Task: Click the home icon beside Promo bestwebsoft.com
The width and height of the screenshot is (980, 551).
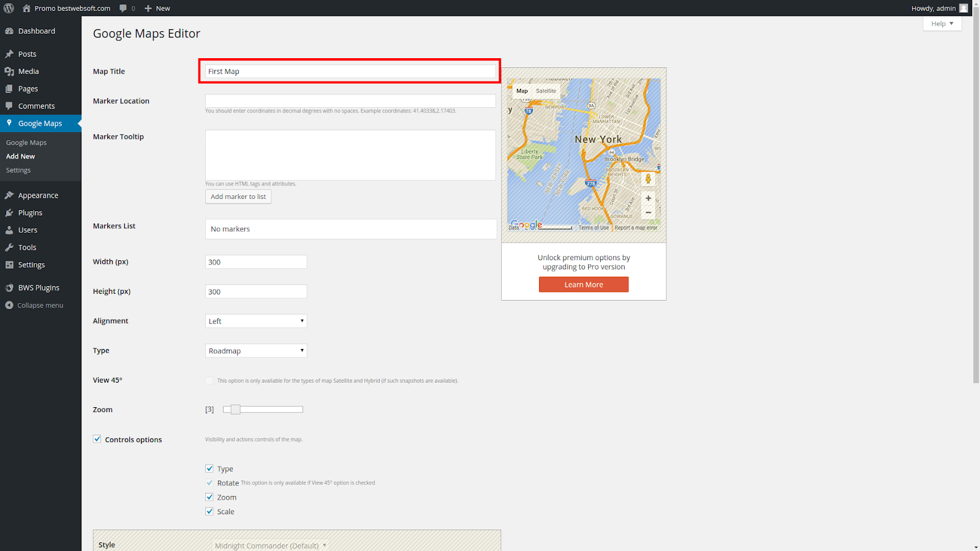Action: (x=26, y=8)
